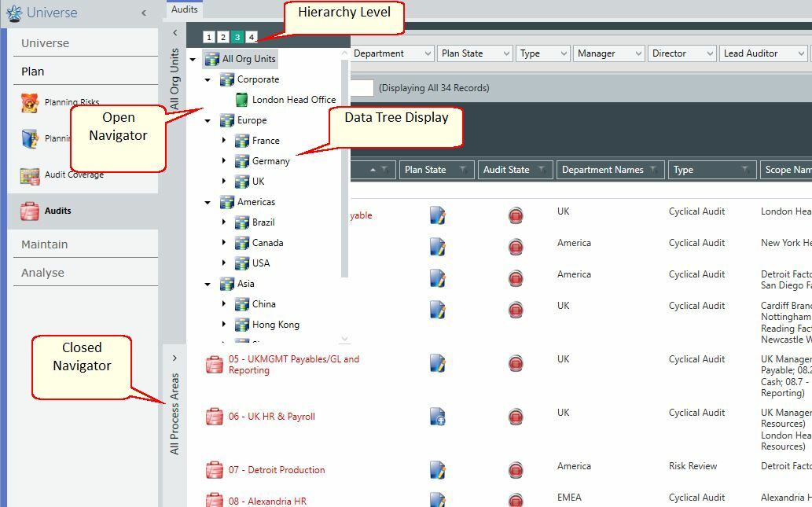This screenshot has width=812, height=507.
Task: Select the USA tree item
Action: click(260, 263)
